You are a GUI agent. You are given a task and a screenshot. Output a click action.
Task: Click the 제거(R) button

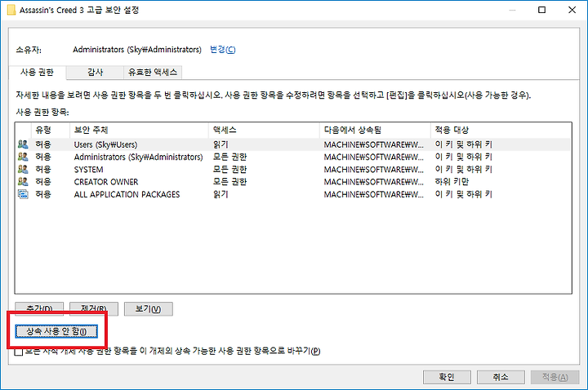(94, 309)
